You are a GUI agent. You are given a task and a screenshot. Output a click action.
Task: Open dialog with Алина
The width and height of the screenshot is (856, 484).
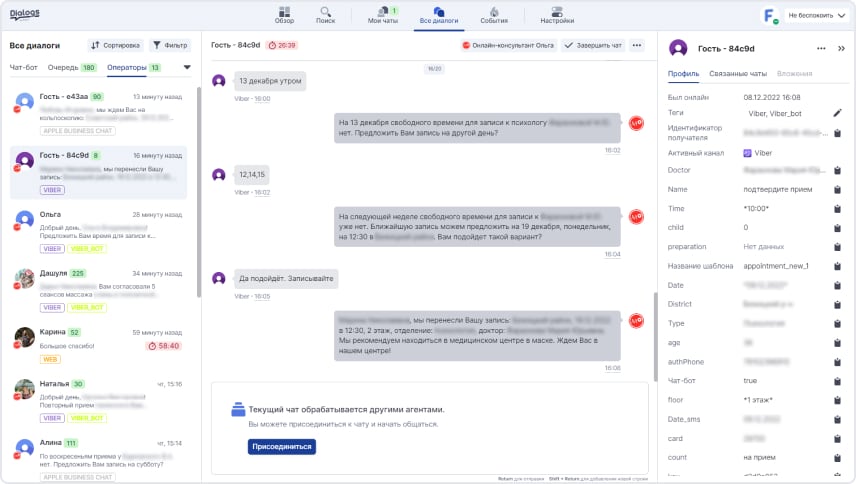[99, 459]
